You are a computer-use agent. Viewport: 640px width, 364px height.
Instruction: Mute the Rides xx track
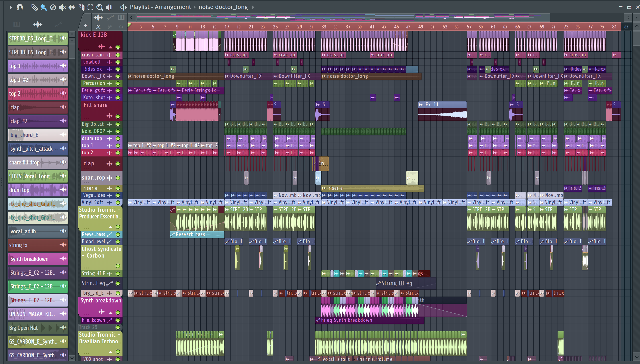pos(118,69)
